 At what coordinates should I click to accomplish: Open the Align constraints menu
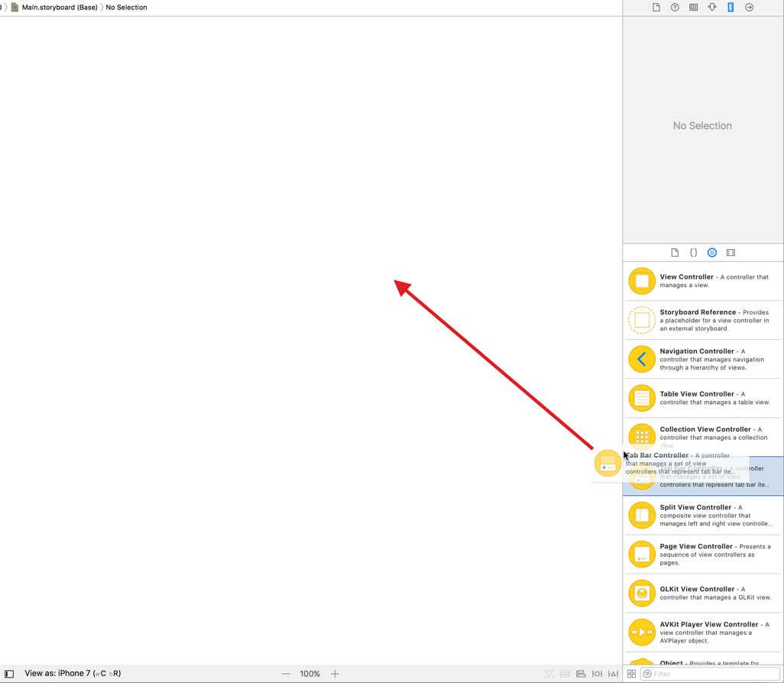[581, 674]
